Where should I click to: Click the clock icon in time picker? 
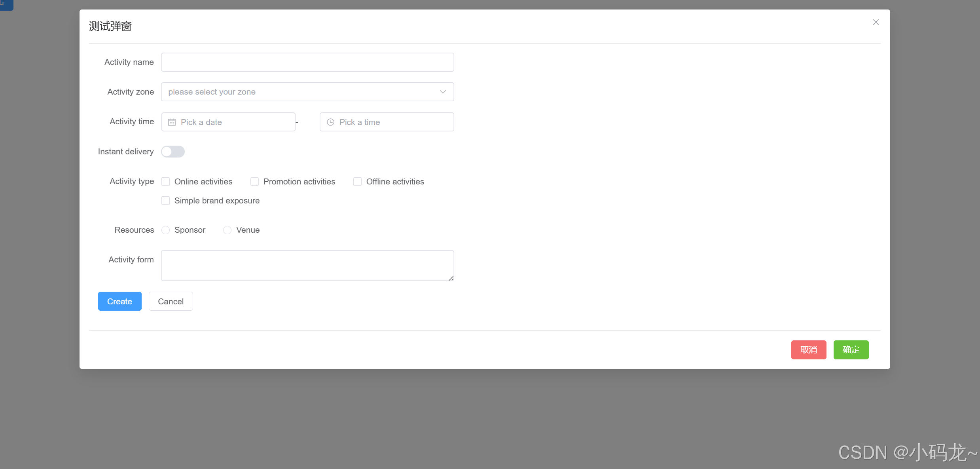pyautogui.click(x=330, y=122)
